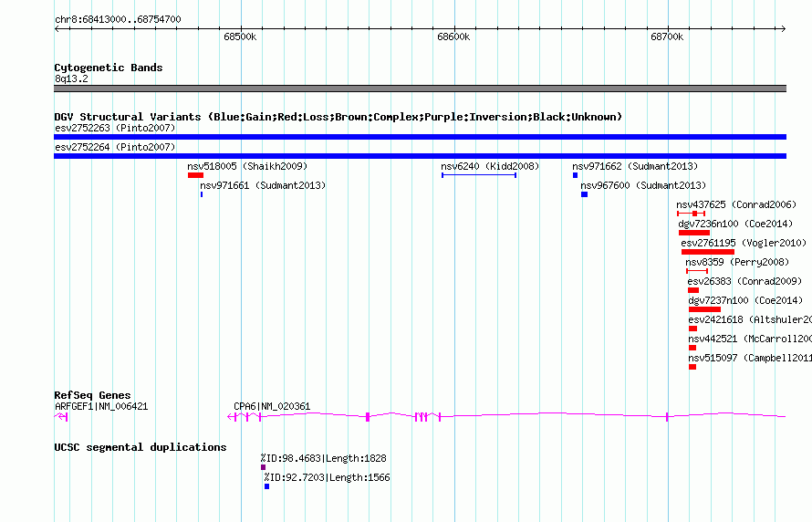Click the DGV Structural Variants track title

coord(338,117)
